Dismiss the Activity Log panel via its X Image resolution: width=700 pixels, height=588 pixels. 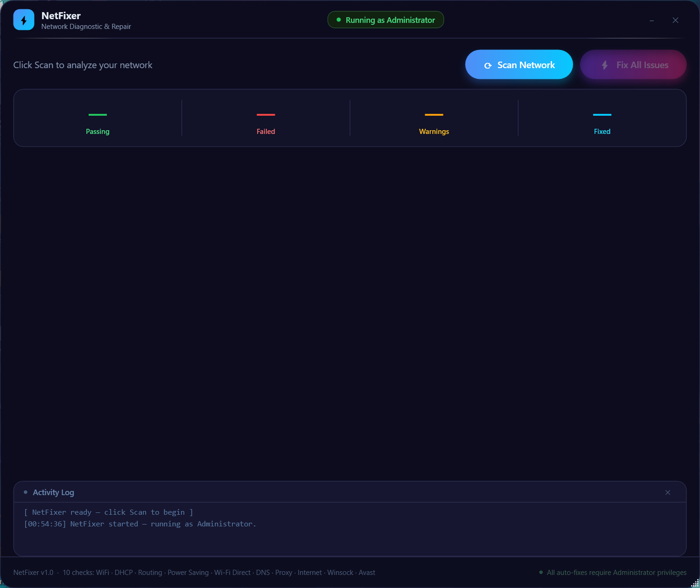click(x=667, y=492)
